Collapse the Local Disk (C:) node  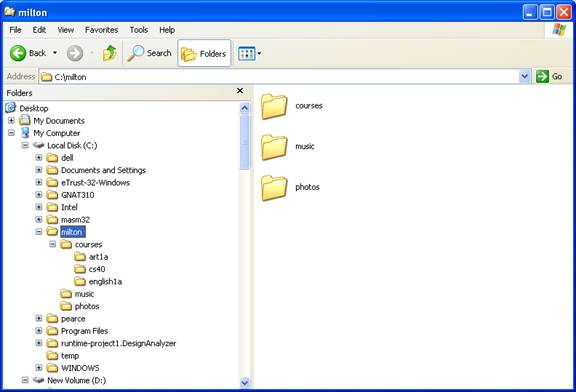pos(25,145)
